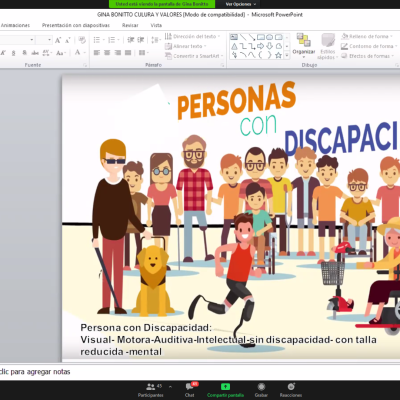
Task: Click the decrease font size icon
Action: click(x=68, y=40)
